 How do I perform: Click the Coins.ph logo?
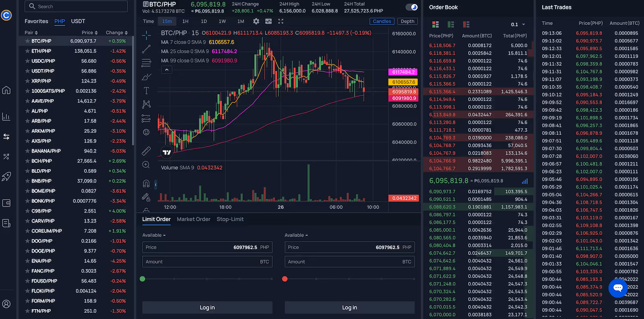(x=6, y=15)
